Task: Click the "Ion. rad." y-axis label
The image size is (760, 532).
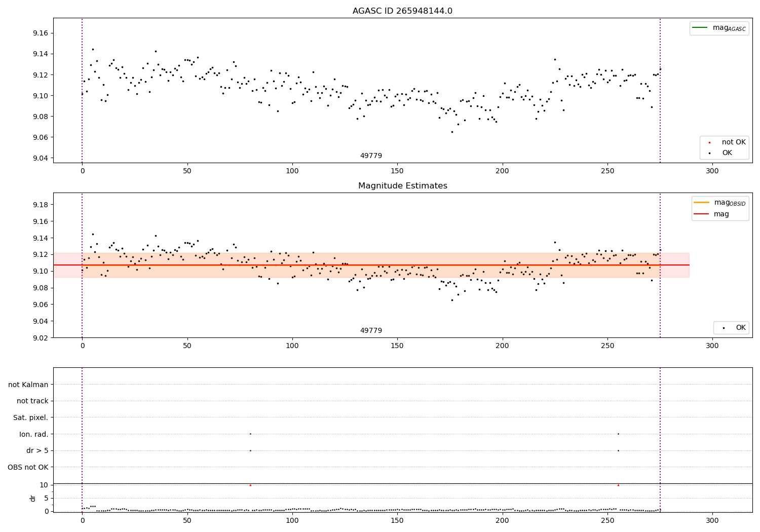Action: click(34, 434)
